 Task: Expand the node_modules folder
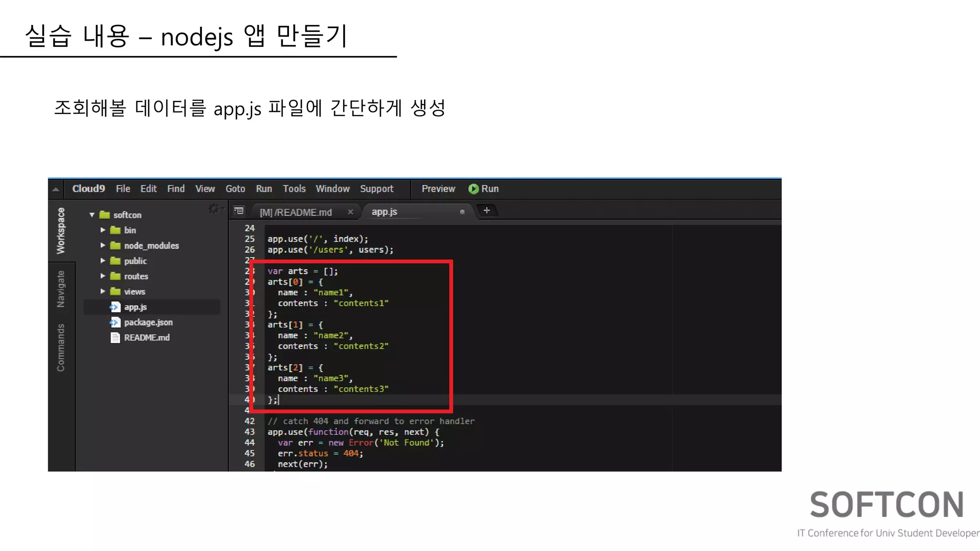[102, 245]
